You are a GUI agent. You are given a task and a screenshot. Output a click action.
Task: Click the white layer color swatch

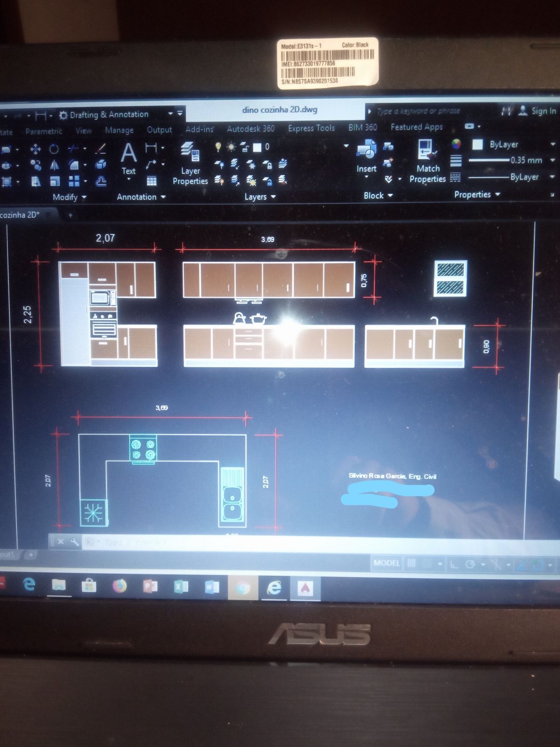click(x=257, y=147)
